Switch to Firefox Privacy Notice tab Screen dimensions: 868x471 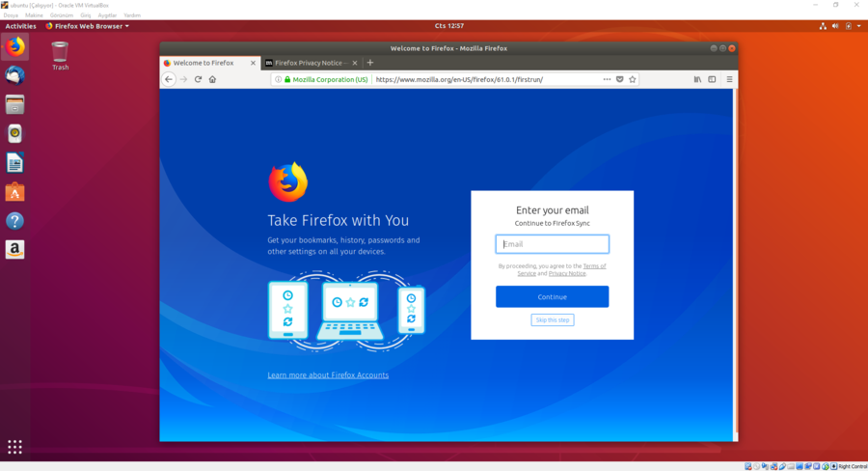tap(311, 63)
